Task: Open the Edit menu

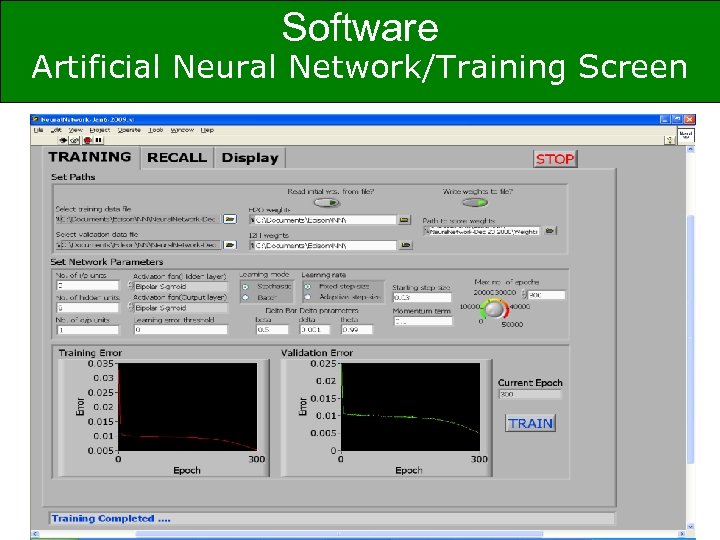Action: tap(56, 130)
